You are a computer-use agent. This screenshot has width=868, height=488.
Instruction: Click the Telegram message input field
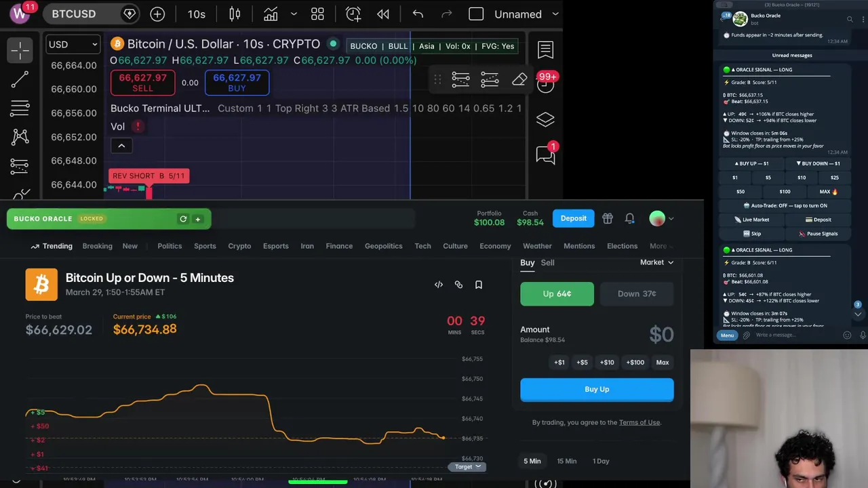tap(797, 335)
